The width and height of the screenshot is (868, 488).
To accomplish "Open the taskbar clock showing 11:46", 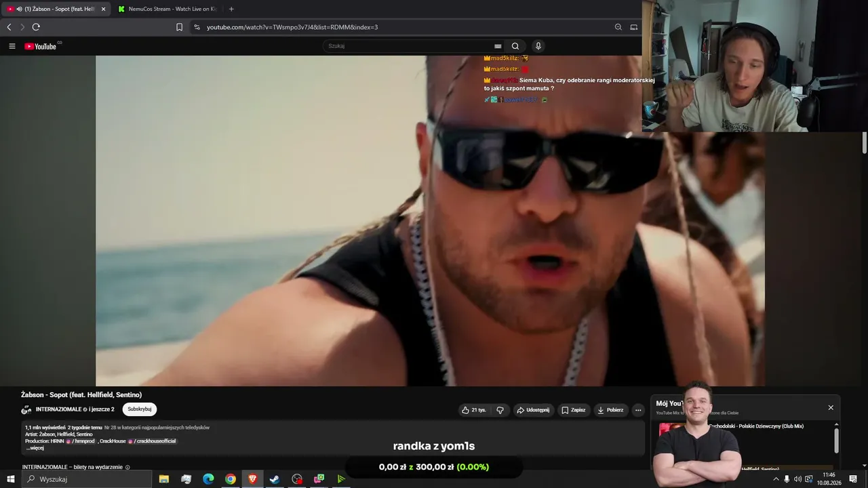I will pos(829,479).
